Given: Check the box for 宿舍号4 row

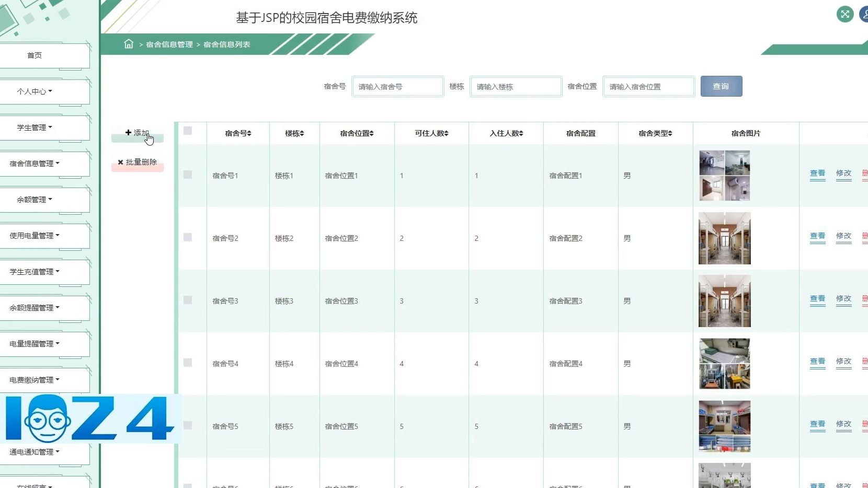Looking at the screenshot, I should [x=188, y=363].
